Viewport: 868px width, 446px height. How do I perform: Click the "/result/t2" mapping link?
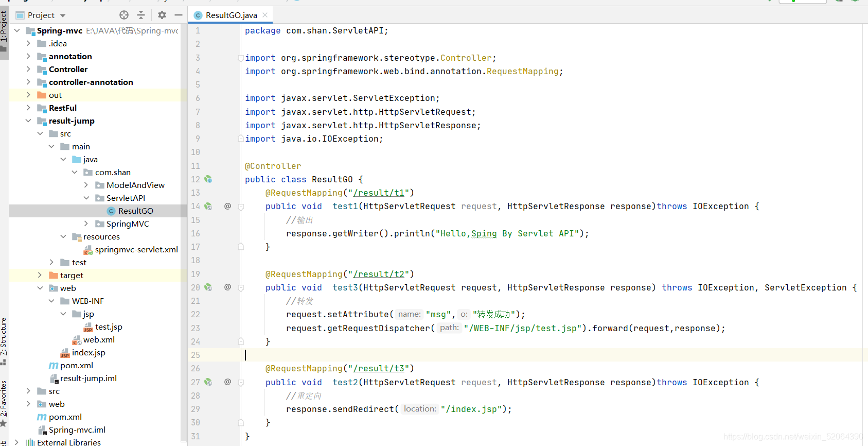pos(378,274)
